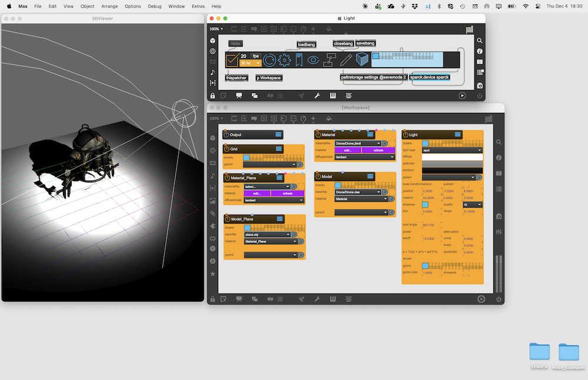Open the 20 hz rate dropdown
The height and width of the screenshot is (380, 588).
coord(250,63)
